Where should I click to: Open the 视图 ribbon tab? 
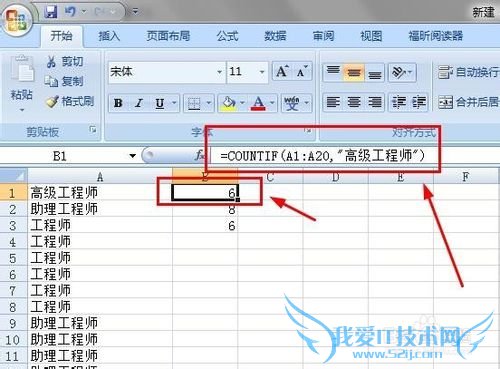pos(371,36)
